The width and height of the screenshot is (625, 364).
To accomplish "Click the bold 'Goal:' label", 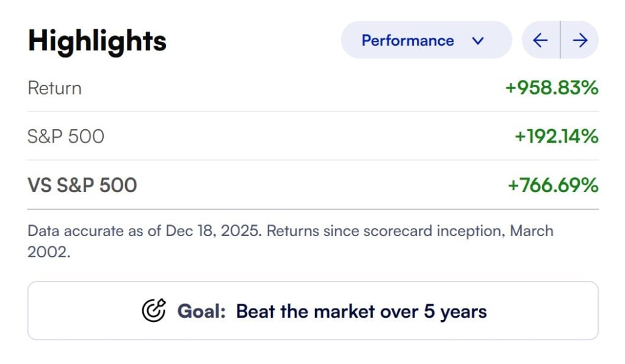I will coord(201,312).
